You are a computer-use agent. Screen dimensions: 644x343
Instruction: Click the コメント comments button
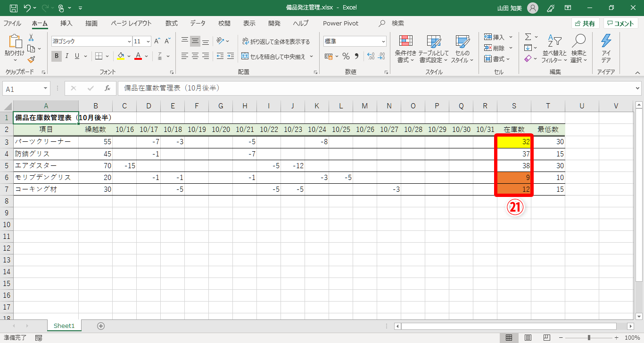pos(620,24)
